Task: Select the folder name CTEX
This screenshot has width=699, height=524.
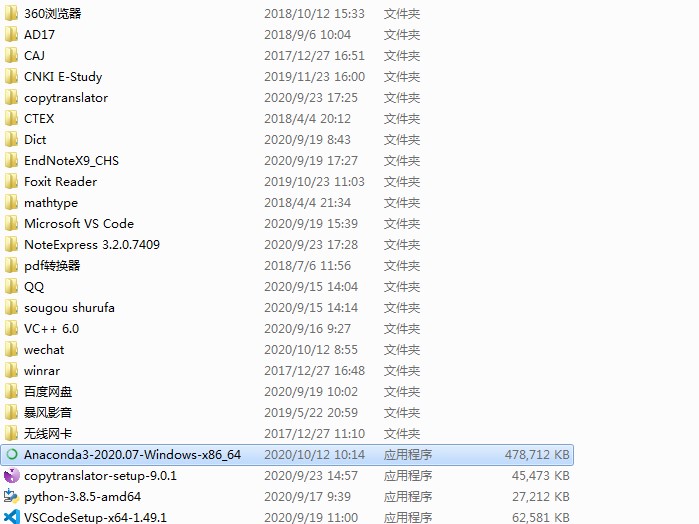Action: (39, 118)
